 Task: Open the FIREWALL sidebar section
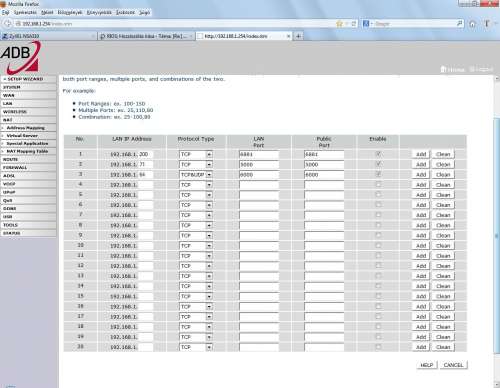[x=28, y=167]
